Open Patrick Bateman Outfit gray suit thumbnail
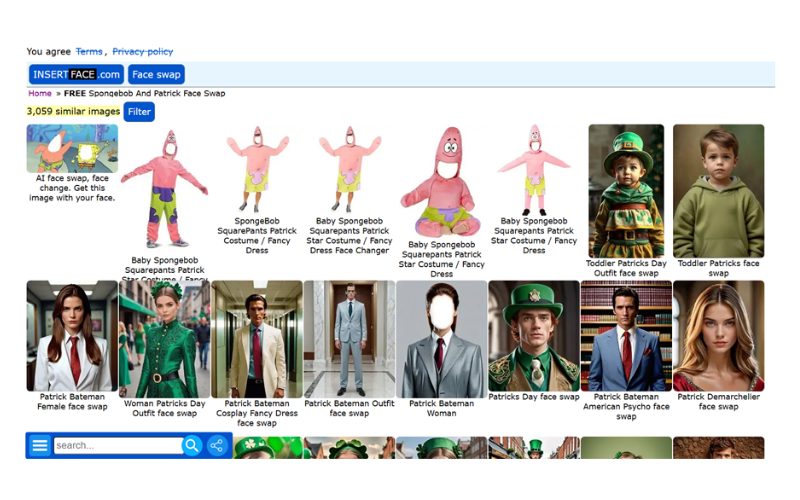Image resolution: width=800 pixels, height=500 pixels. (349, 339)
